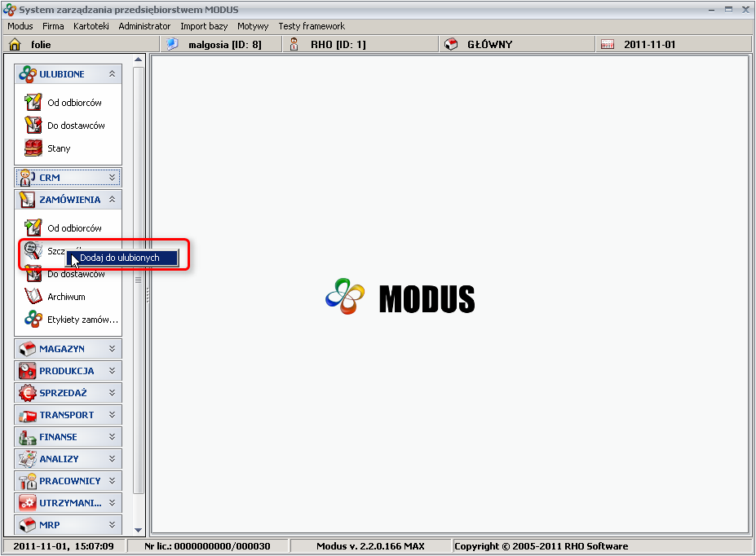Click the ZAMÓWIENIA section icon

pos(27,200)
